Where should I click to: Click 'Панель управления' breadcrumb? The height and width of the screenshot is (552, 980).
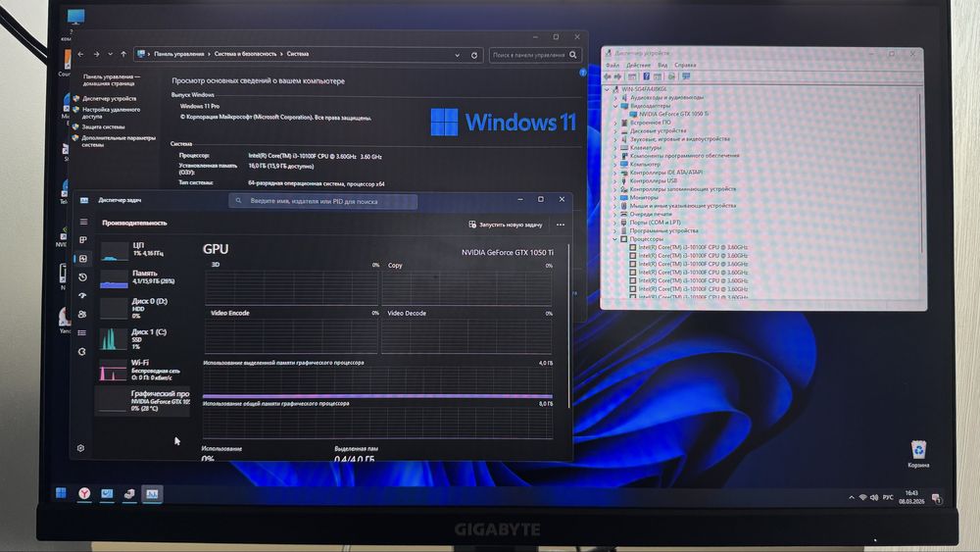179,54
